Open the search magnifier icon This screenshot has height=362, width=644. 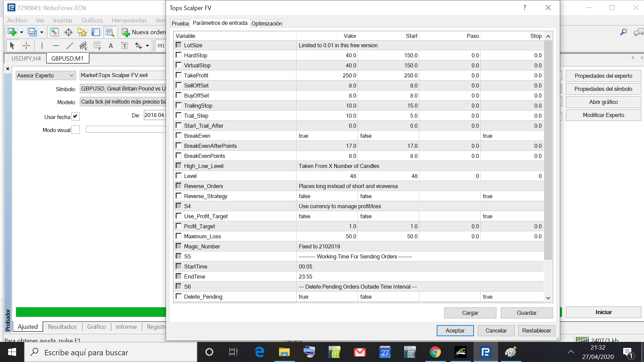[x=624, y=32]
